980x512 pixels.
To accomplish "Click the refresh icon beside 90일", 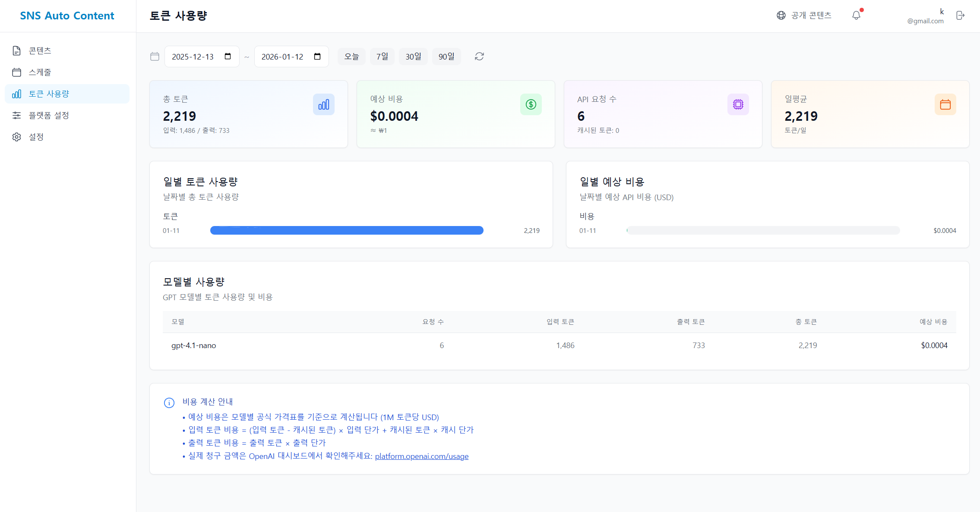I will coord(479,57).
